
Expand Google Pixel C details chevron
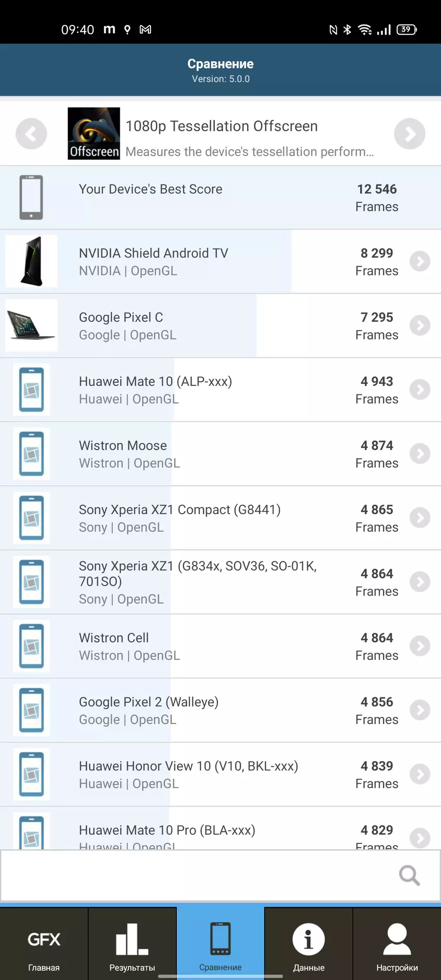point(420,326)
